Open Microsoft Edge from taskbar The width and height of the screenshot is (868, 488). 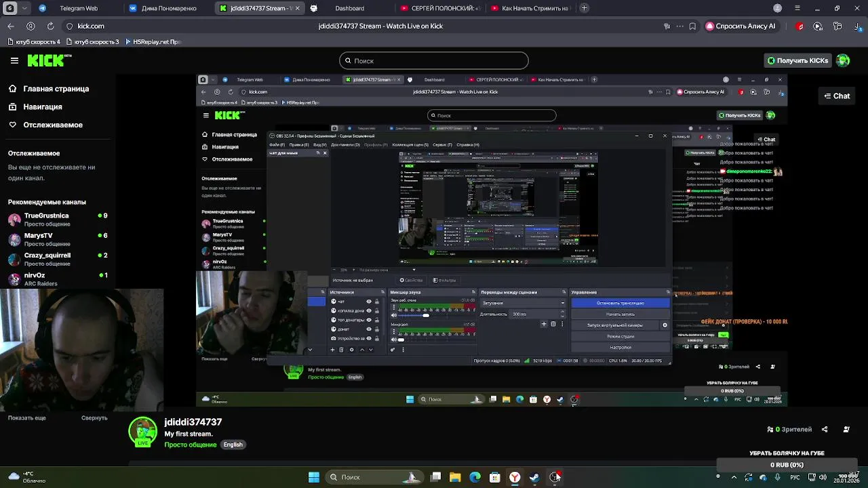click(x=475, y=477)
